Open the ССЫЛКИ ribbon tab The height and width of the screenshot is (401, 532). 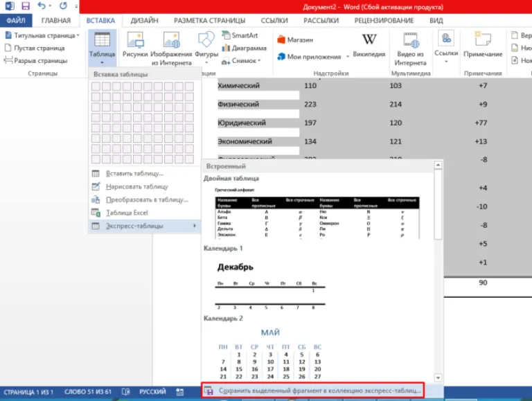click(274, 20)
